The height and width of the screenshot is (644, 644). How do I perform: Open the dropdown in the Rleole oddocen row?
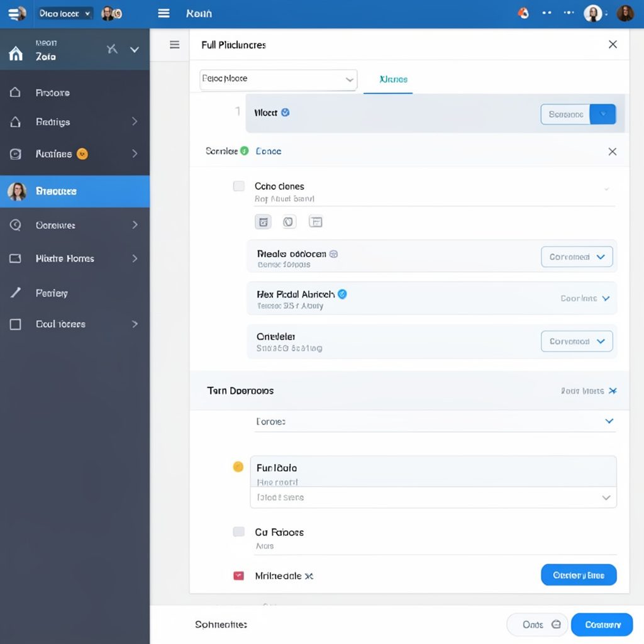[577, 257]
